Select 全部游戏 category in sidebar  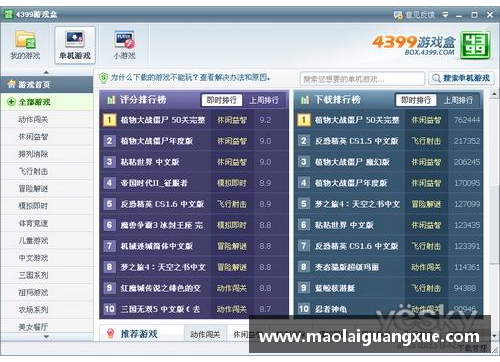[47, 102]
